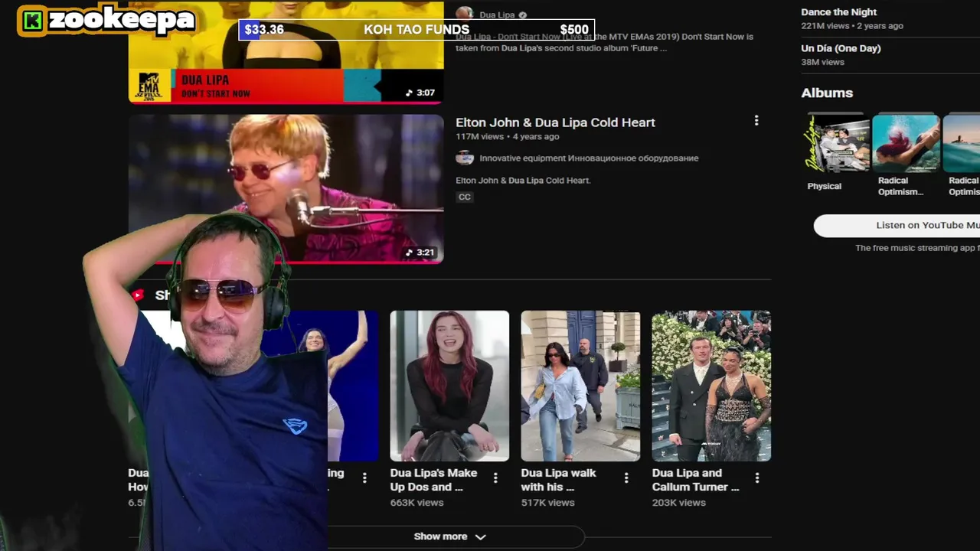Viewport: 980px width, 551px height.
Task: Play Dua Lipa Don't Start Now MTV EMA thumbnail
Action: [286, 51]
